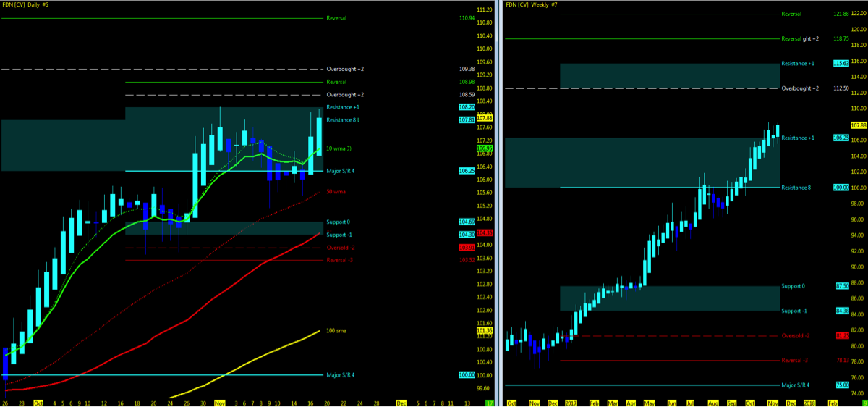
Task: Select the 'Support 0' label on daily chart
Action: pyautogui.click(x=339, y=222)
